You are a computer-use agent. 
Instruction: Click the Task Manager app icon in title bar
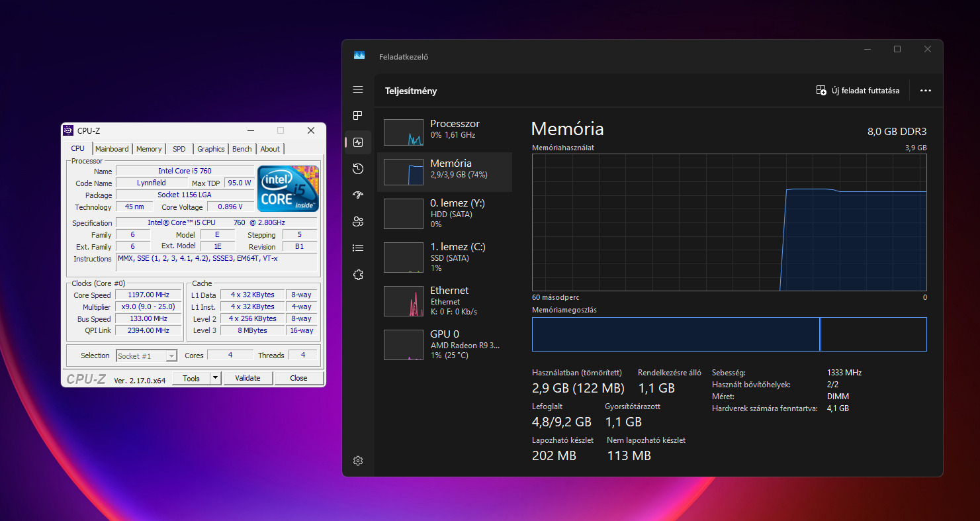coord(359,56)
